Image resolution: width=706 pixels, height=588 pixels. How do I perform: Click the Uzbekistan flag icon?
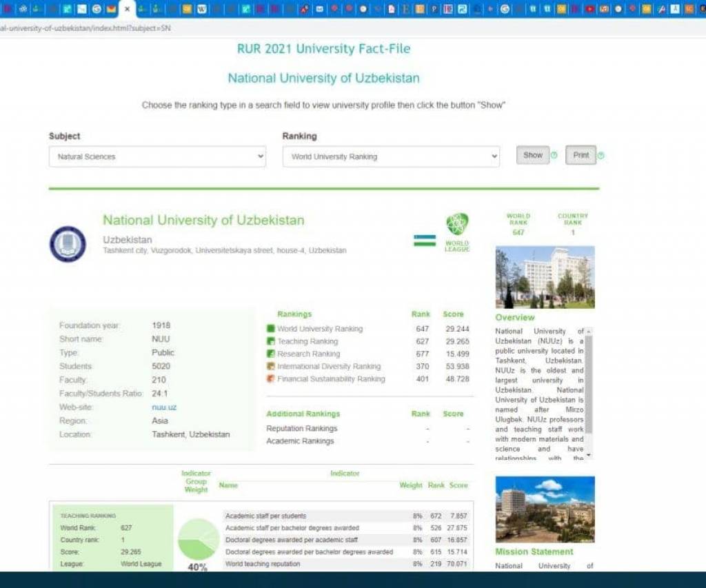[x=425, y=241]
